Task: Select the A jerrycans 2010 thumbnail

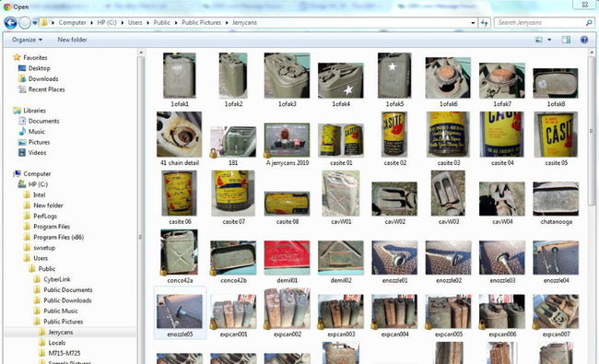Action: 287,140
